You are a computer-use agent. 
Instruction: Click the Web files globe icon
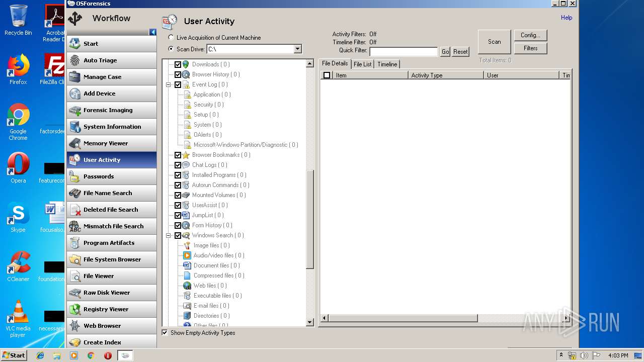(187, 286)
